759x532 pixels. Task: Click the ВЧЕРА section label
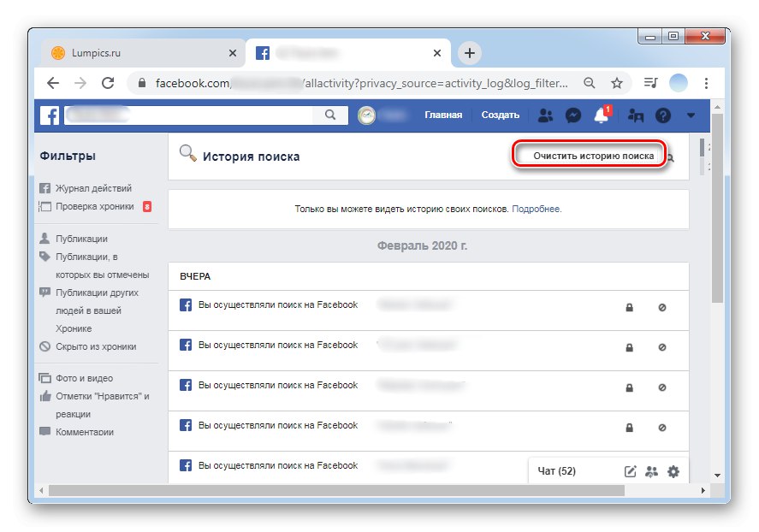pos(195,276)
